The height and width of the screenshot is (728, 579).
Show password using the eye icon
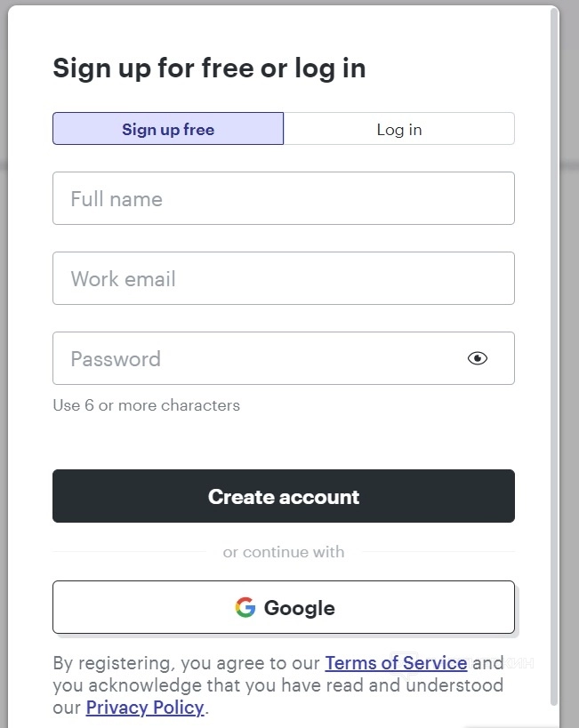478,358
